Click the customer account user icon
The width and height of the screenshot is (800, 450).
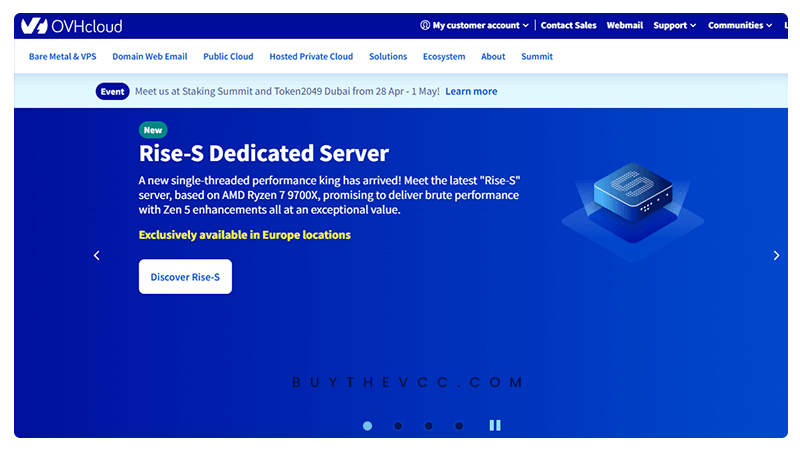pyautogui.click(x=425, y=25)
